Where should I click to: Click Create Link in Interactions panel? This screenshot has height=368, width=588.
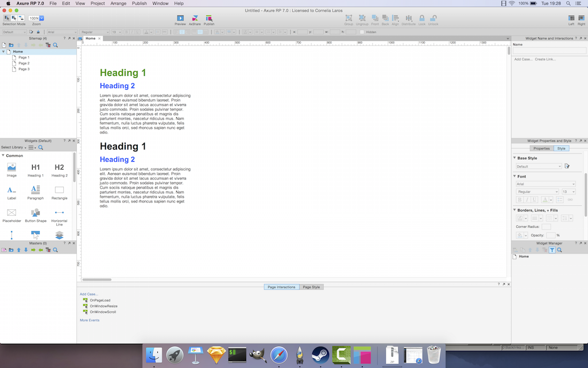point(546,59)
